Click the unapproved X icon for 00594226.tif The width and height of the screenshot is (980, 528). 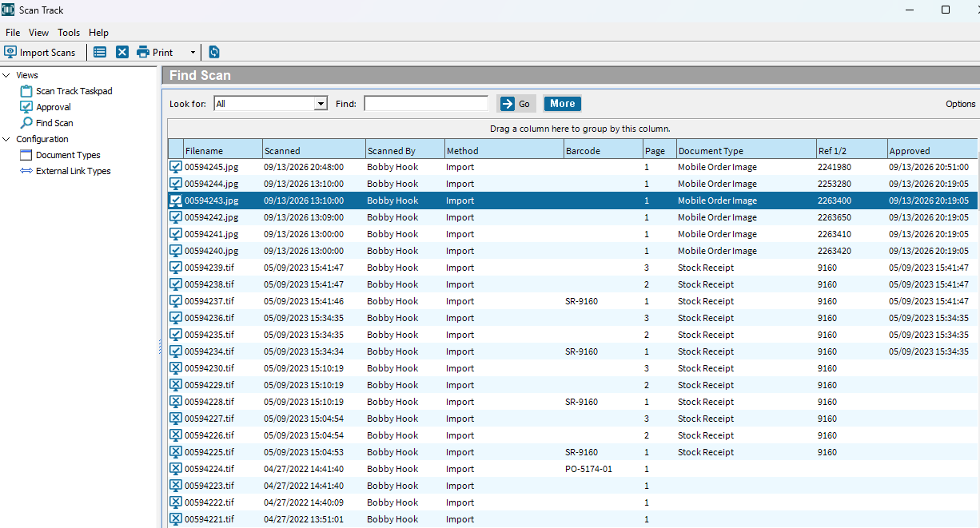[176, 435]
